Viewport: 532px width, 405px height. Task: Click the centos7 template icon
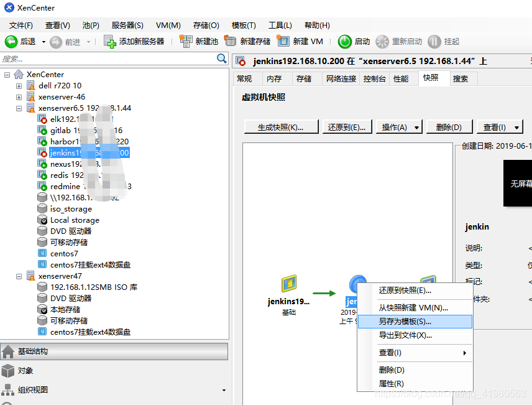pyautogui.click(x=42, y=253)
